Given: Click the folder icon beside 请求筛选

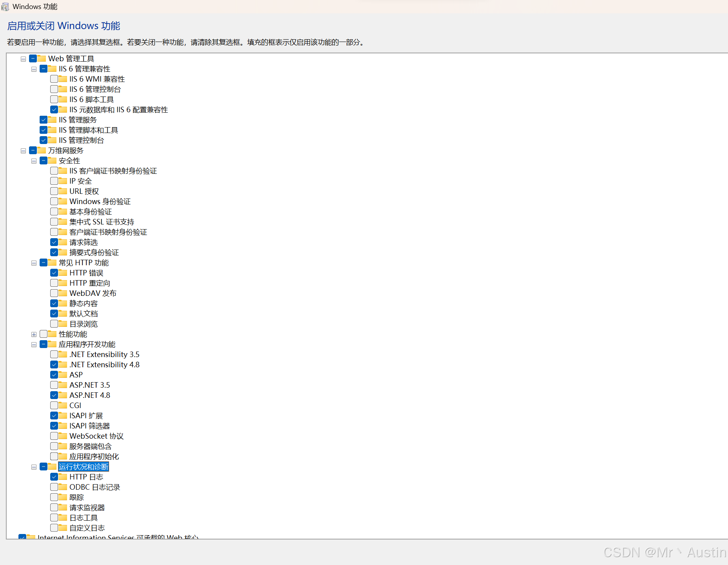Looking at the screenshot, I should click(x=63, y=242).
